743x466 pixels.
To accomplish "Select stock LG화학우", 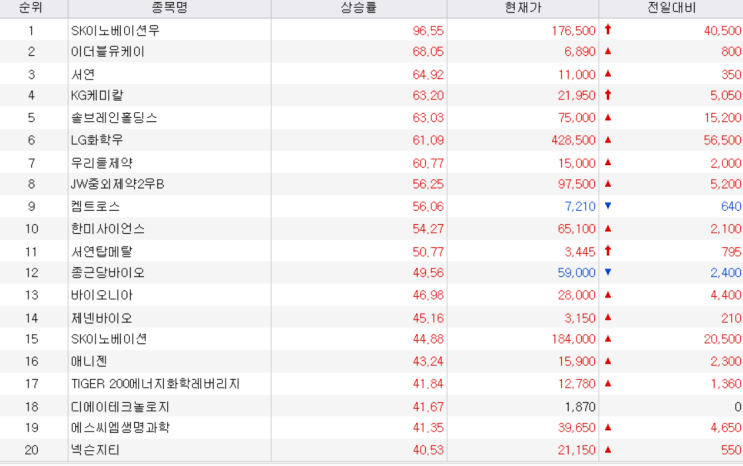I will 97,140.
